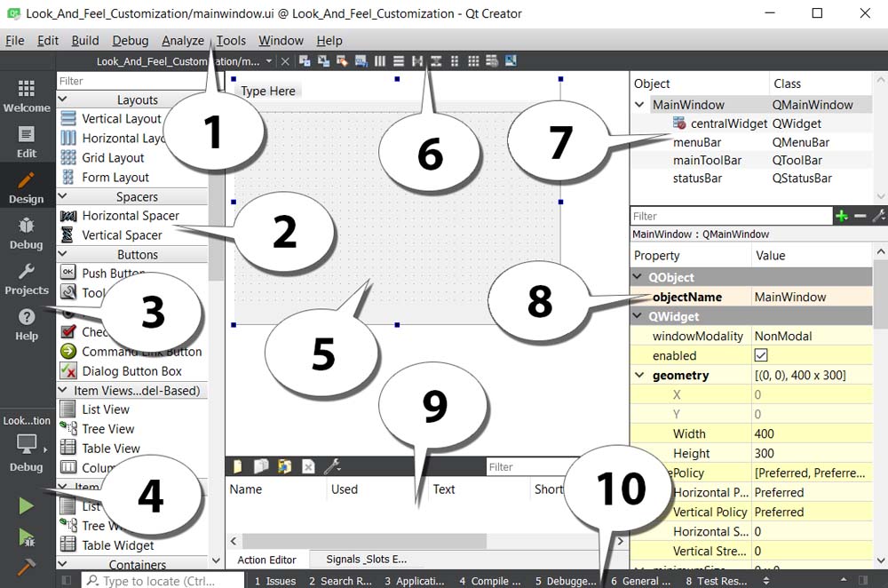Collapse the MainWindow tree node
This screenshot has height=588, width=888.
[640, 105]
